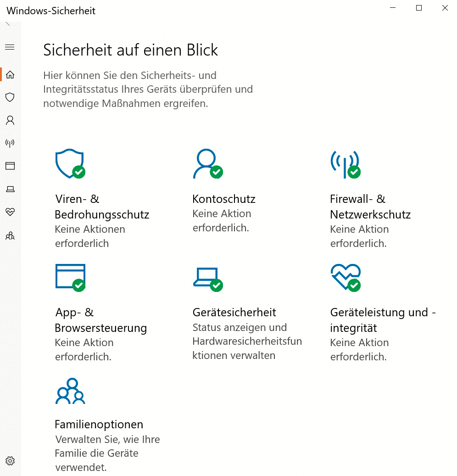457x476 pixels.
Task: Open sidebar firewall antenna icon
Action: [10, 143]
